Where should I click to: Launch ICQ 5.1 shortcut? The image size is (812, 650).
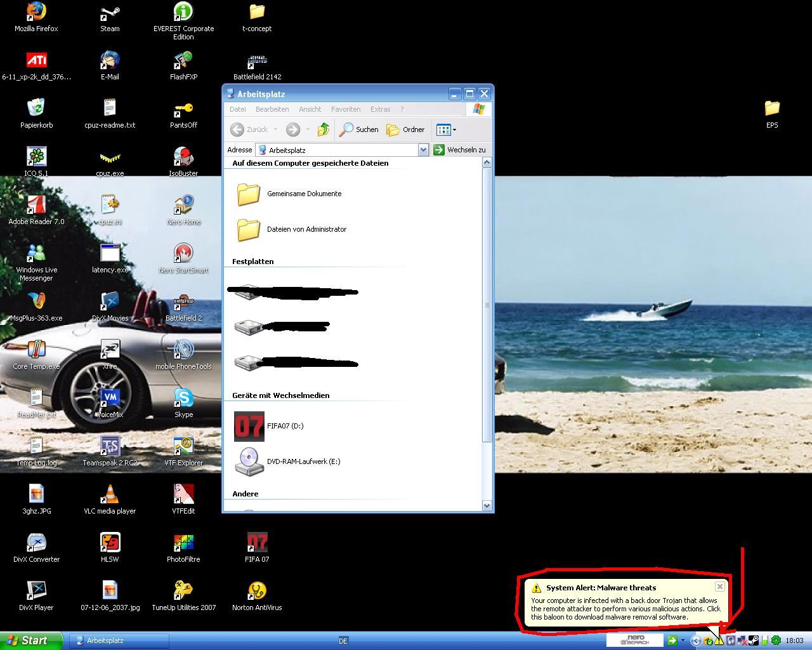click(x=36, y=162)
